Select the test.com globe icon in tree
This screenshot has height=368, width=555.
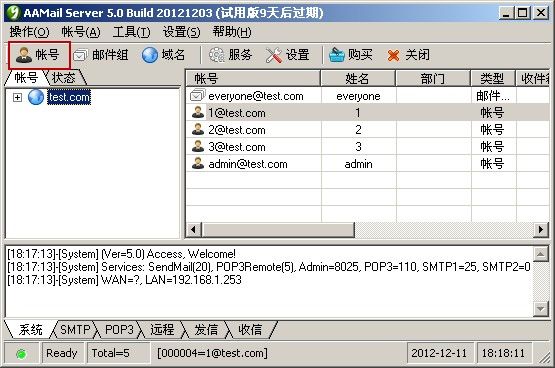point(36,97)
